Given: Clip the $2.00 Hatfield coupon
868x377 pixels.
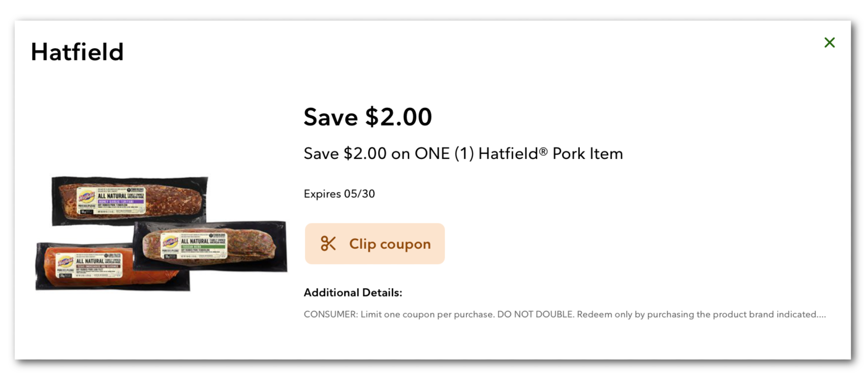Looking at the screenshot, I should coord(375,243).
